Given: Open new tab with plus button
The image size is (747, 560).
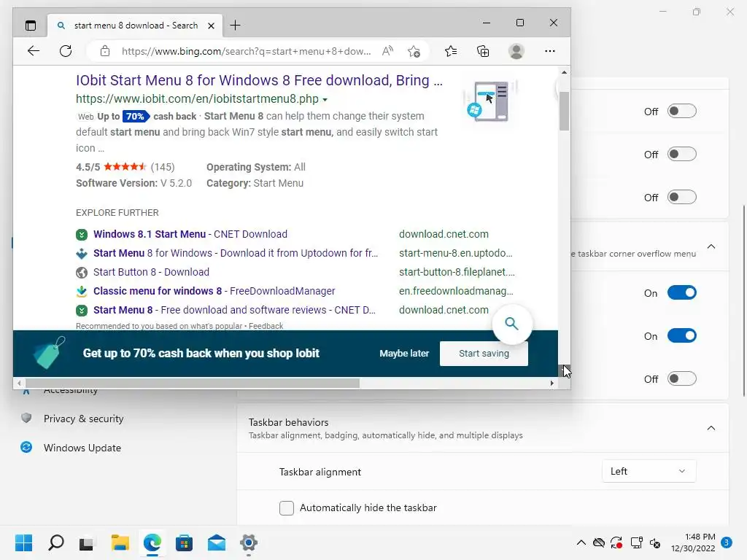Looking at the screenshot, I should (x=236, y=26).
